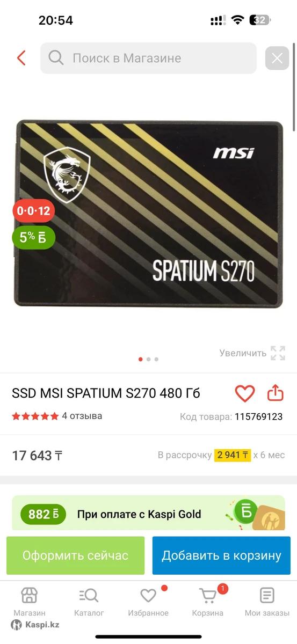Open the Каталог tab
This screenshot has width=297, height=644.
click(x=89, y=602)
